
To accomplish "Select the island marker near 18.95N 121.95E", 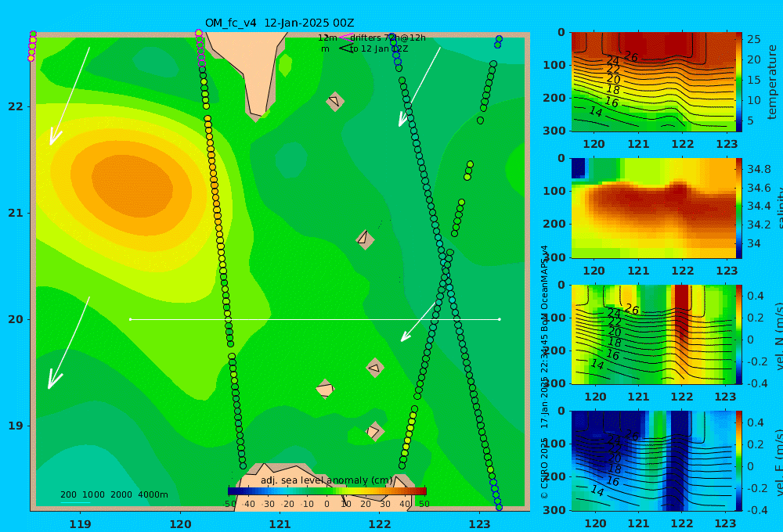I will [x=374, y=431].
